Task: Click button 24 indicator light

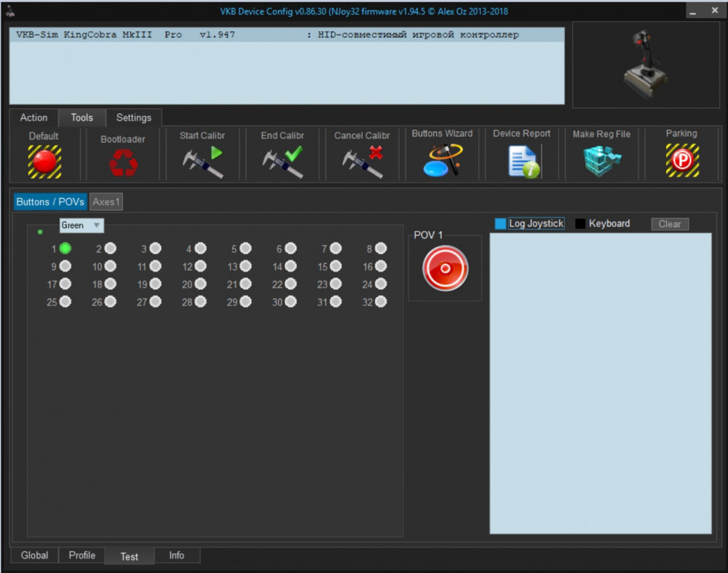Action: 381,284
